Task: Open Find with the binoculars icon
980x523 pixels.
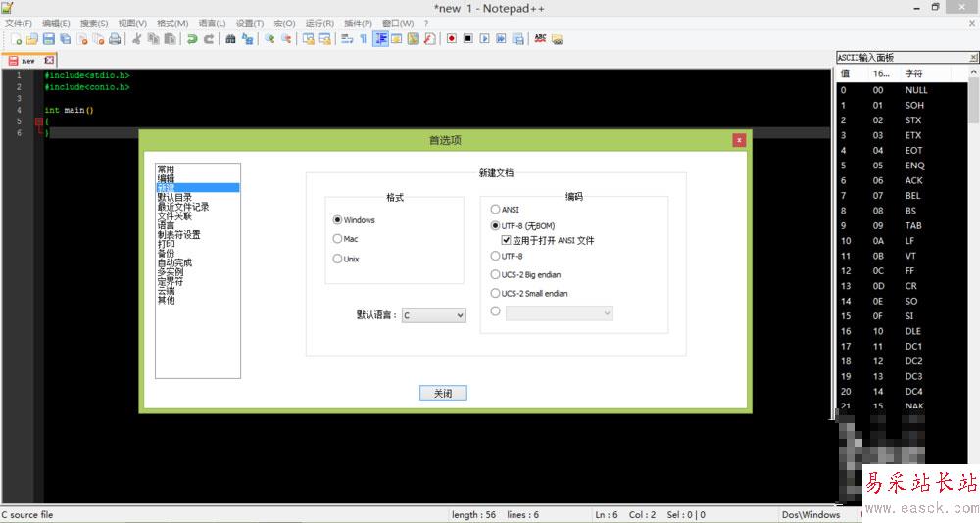Action: [x=230, y=39]
